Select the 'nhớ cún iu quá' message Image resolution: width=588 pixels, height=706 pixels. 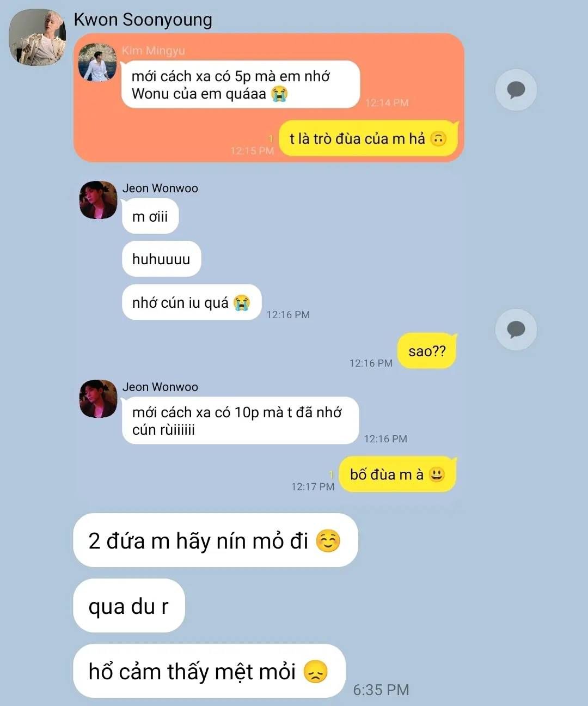tap(192, 302)
